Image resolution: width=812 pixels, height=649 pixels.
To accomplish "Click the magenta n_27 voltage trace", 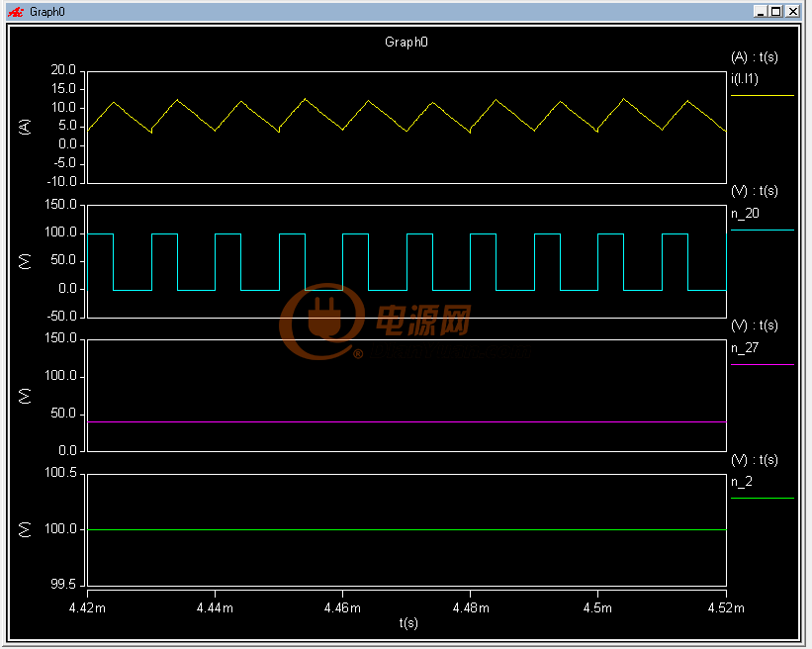I will (406, 422).
